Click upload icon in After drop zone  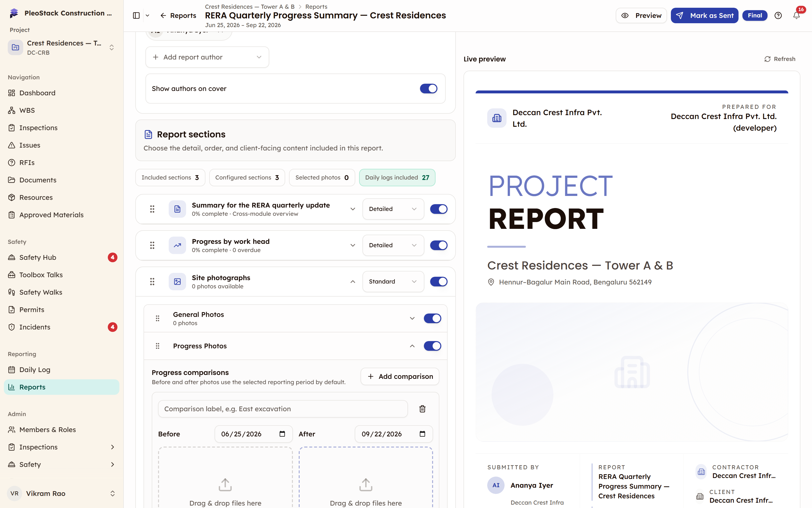click(366, 485)
